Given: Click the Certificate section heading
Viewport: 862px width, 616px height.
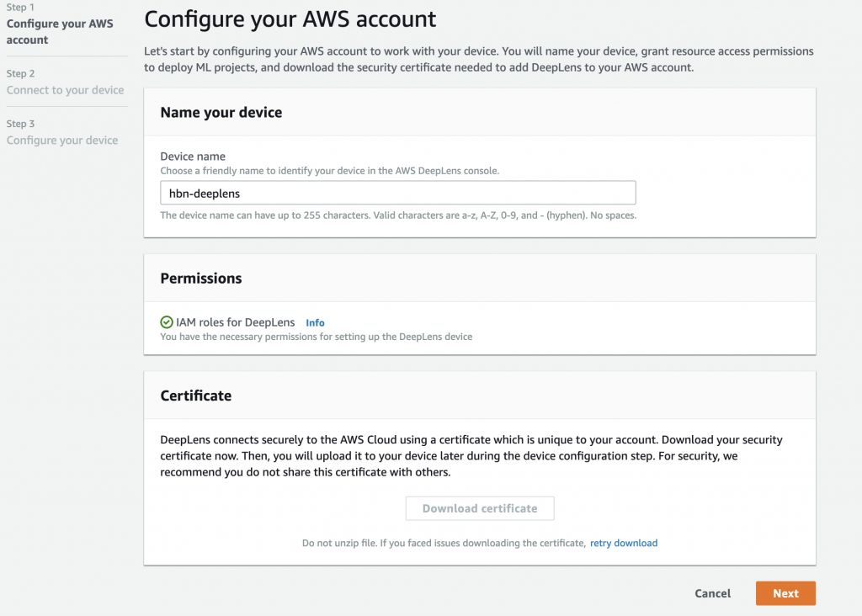Looking at the screenshot, I should [195, 396].
